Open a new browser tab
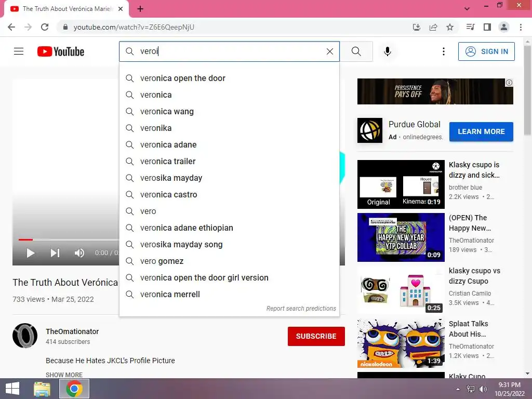 (140, 9)
